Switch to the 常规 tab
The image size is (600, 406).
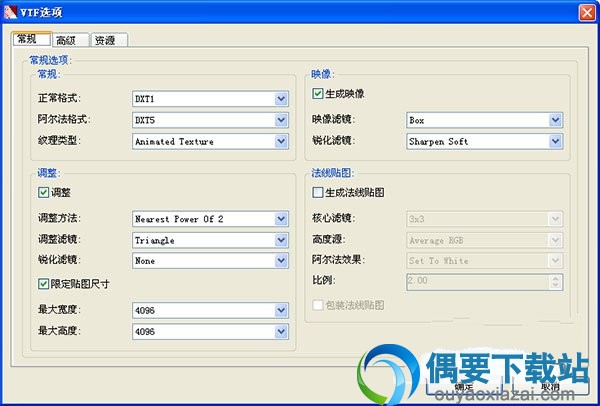[32, 39]
